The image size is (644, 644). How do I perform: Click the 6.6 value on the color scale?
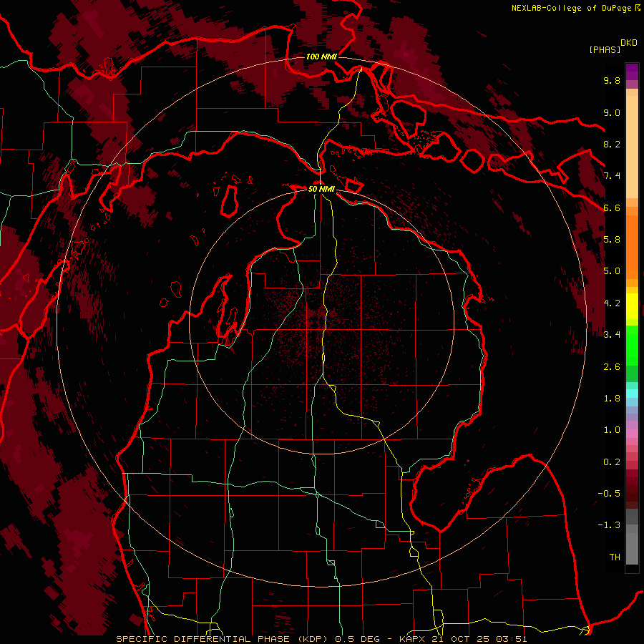[x=612, y=208]
